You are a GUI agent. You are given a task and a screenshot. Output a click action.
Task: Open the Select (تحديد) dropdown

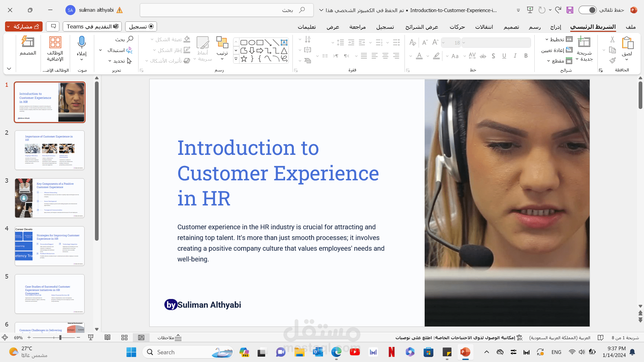pyautogui.click(x=120, y=61)
